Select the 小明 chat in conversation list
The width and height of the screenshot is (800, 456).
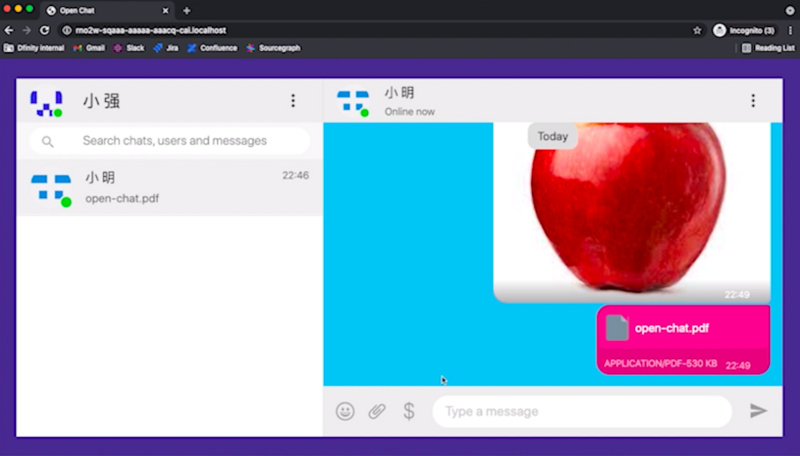tap(170, 187)
